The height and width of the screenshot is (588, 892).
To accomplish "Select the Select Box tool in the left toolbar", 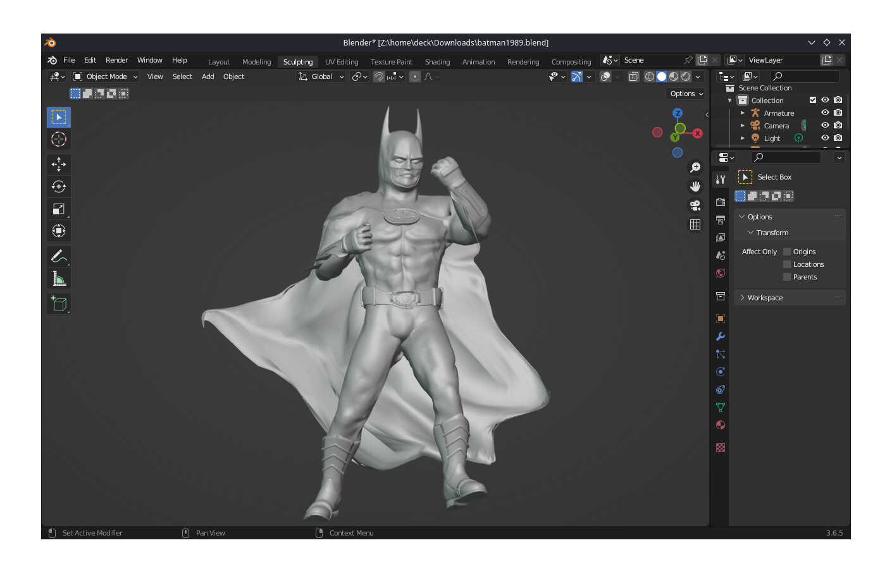I will point(59,118).
